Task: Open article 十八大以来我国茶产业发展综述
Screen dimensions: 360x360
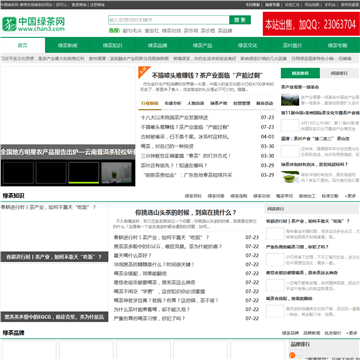Action: tap(174, 118)
